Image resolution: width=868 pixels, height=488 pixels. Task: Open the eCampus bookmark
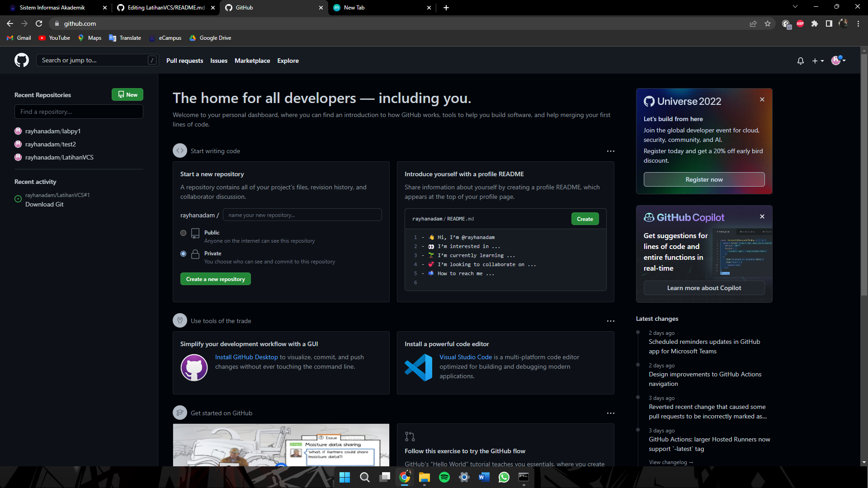pyautogui.click(x=165, y=38)
